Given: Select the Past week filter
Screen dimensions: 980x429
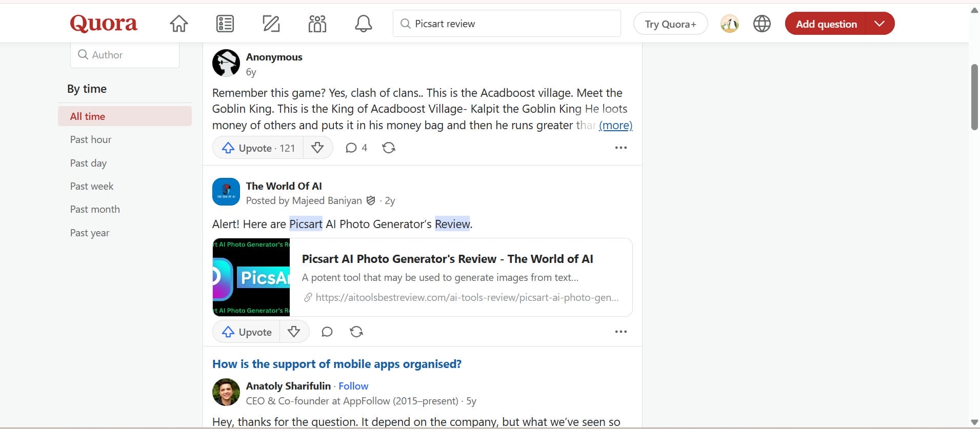Looking at the screenshot, I should pos(92,186).
